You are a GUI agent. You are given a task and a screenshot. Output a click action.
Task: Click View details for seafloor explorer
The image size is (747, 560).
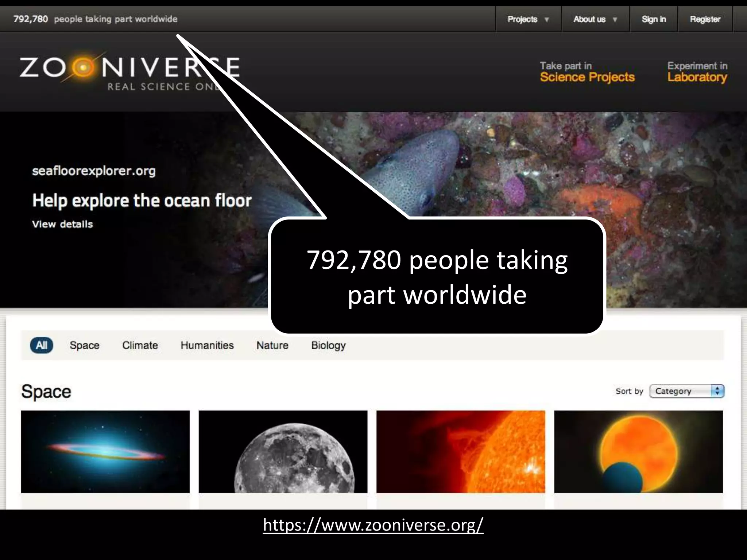[62, 224]
